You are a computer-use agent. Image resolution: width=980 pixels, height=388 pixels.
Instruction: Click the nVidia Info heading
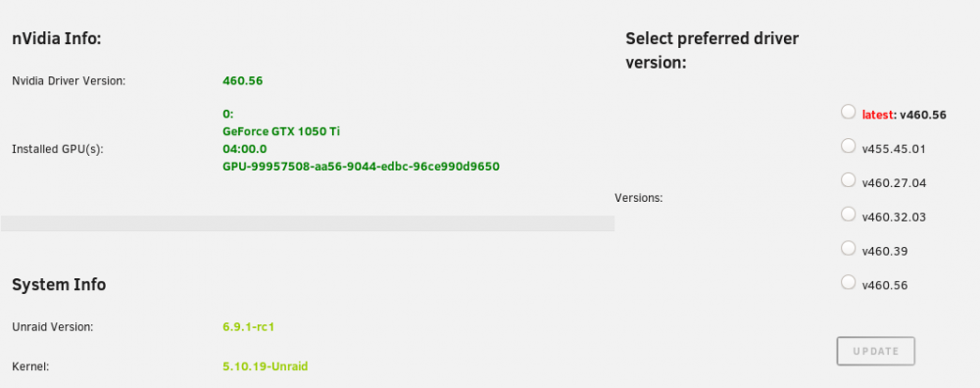57,39
